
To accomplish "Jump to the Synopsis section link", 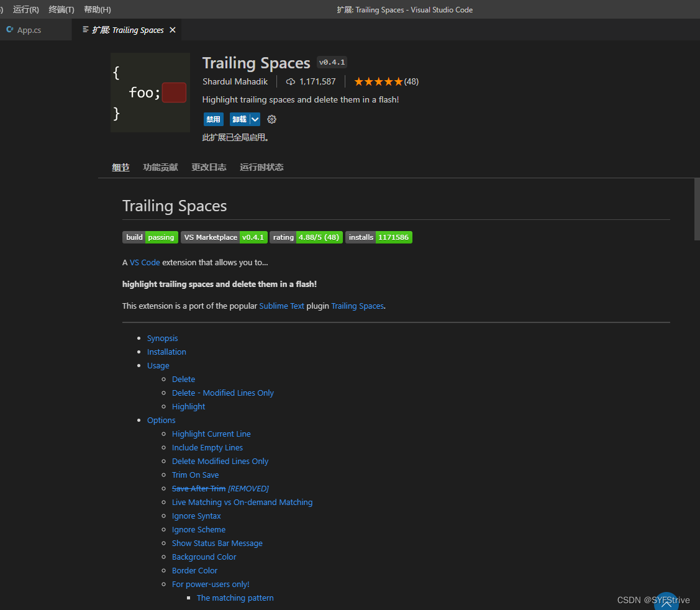I will coord(163,339).
